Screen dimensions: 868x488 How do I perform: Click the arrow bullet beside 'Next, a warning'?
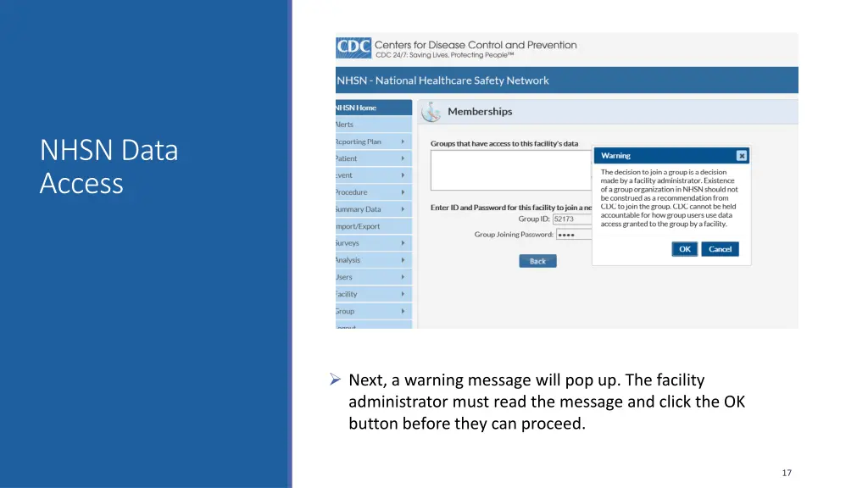click(335, 379)
